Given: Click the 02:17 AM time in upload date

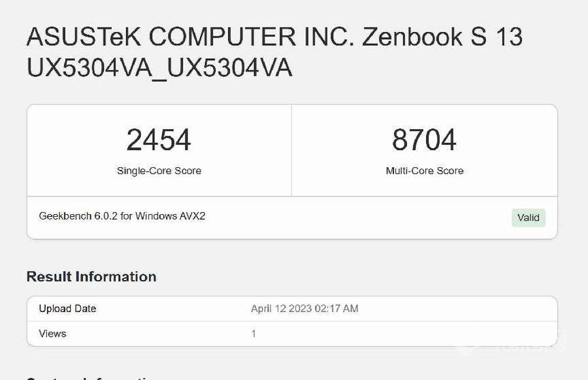Looking at the screenshot, I should 336,308.
